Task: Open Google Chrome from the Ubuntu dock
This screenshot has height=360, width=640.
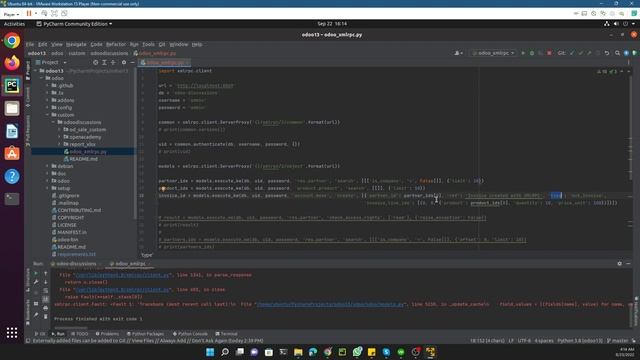Action: (x=12, y=40)
